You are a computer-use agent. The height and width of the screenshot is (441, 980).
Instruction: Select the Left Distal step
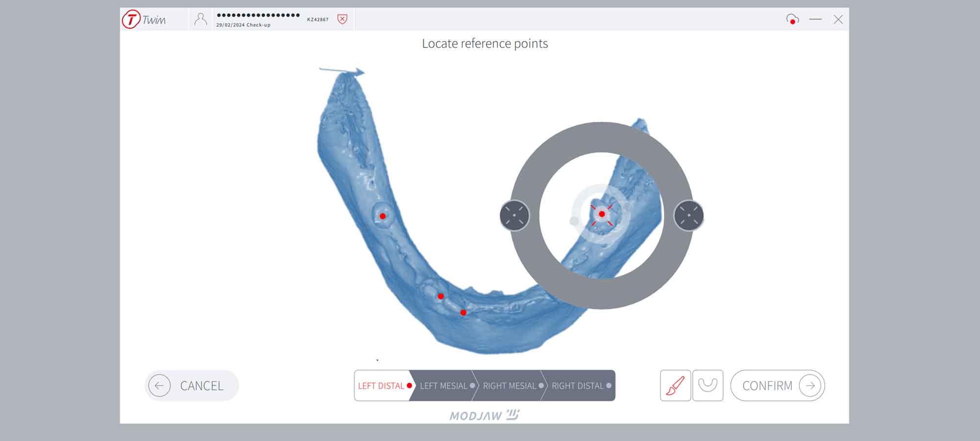tap(382, 386)
